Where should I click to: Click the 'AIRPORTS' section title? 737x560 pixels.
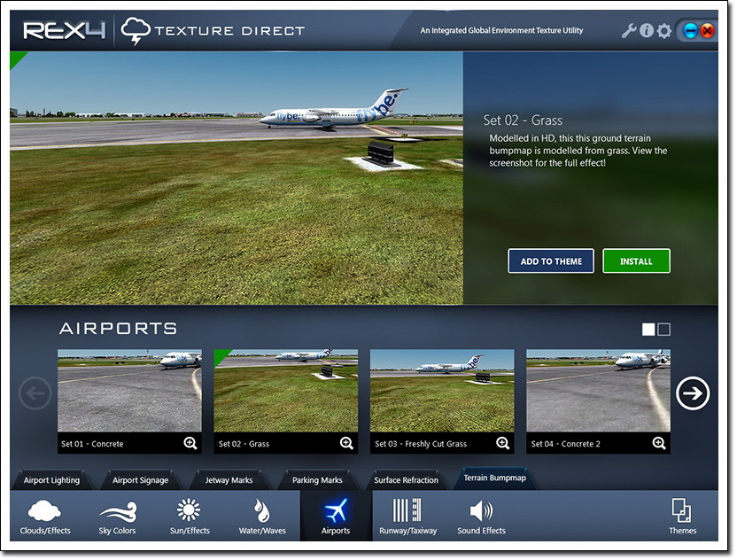(x=118, y=328)
